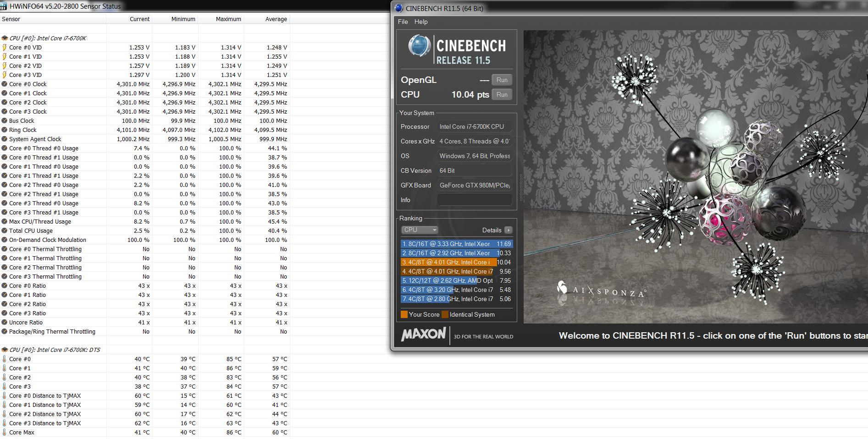Click the empty Info input field
This screenshot has height=439, width=868.
(475, 200)
